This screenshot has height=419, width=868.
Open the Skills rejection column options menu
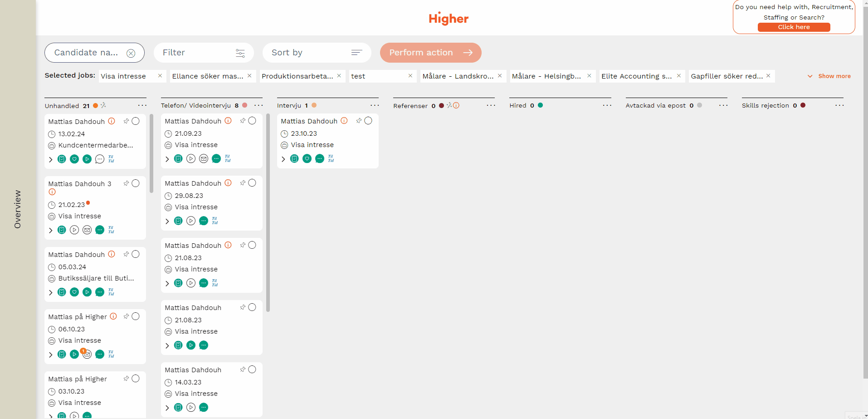click(839, 105)
